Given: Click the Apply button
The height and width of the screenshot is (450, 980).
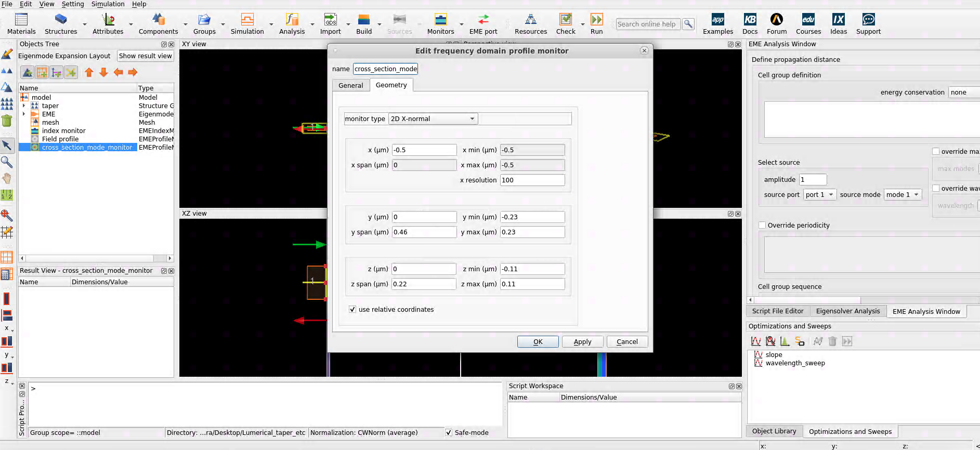Looking at the screenshot, I should point(582,341).
